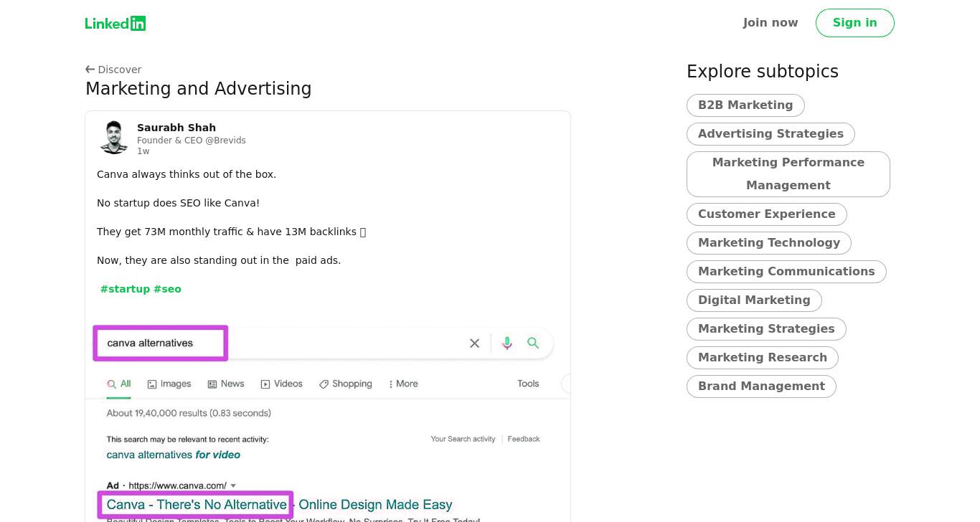
Task: Select the B2B Marketing subtopic
Action: click(745, 105)
